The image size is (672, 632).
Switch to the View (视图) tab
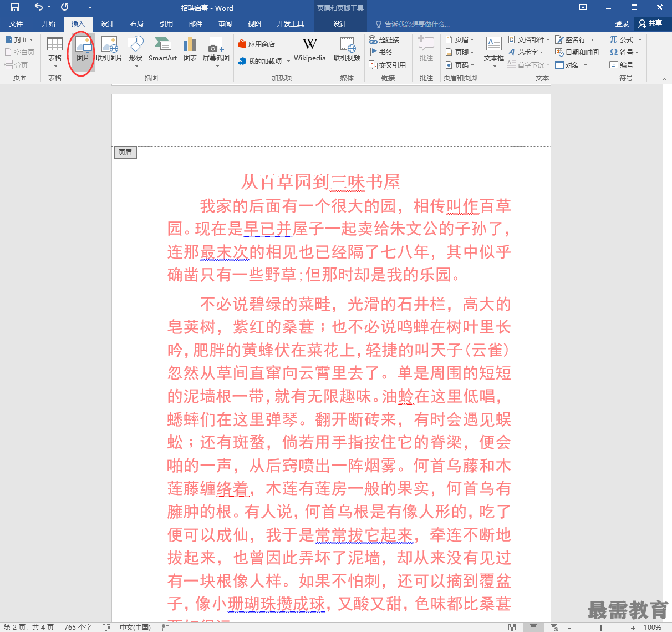[254, 24]
